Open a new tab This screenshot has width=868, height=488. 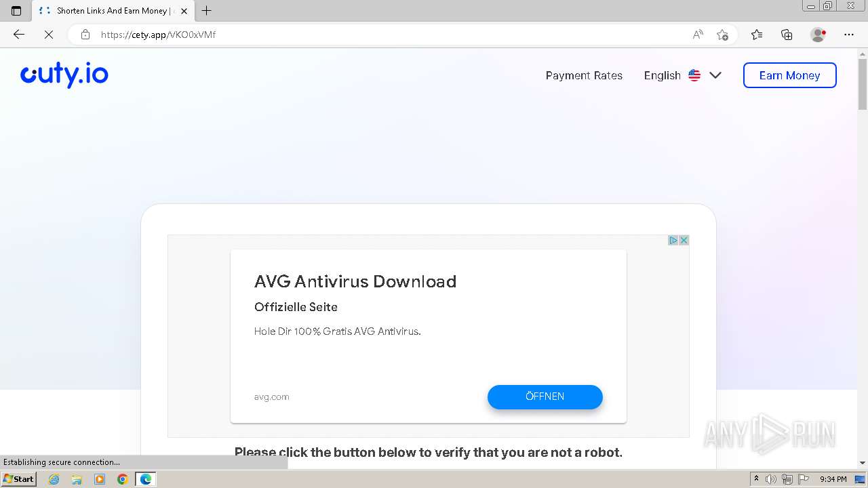pos(207,11)
